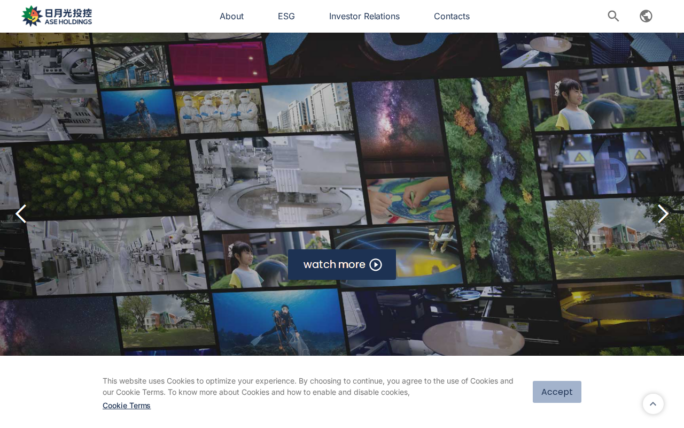
Task: Open the Cookie Terms link
Action: 126,405
